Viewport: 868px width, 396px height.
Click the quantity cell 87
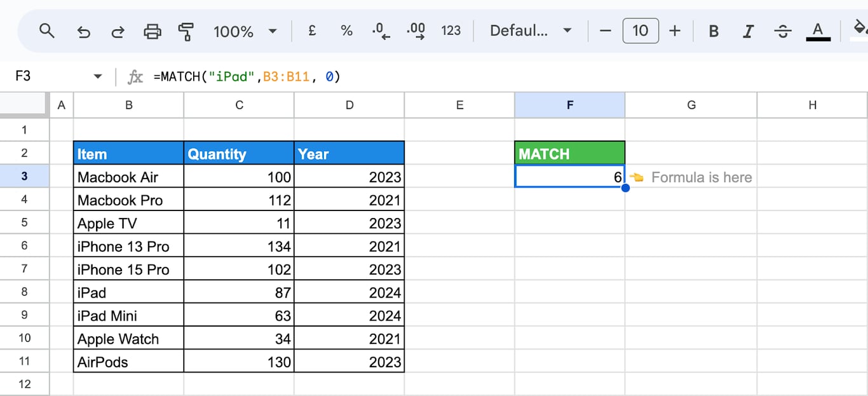(239, 292)
